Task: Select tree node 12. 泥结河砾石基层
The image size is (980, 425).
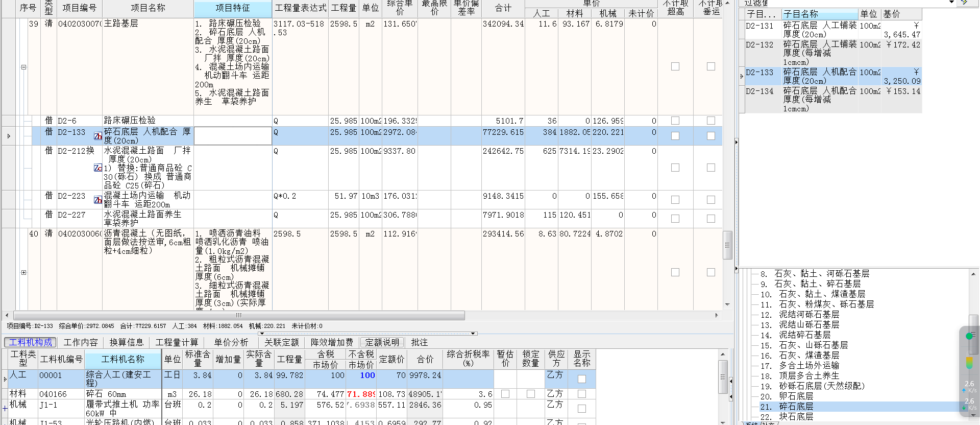Action: 800,315
